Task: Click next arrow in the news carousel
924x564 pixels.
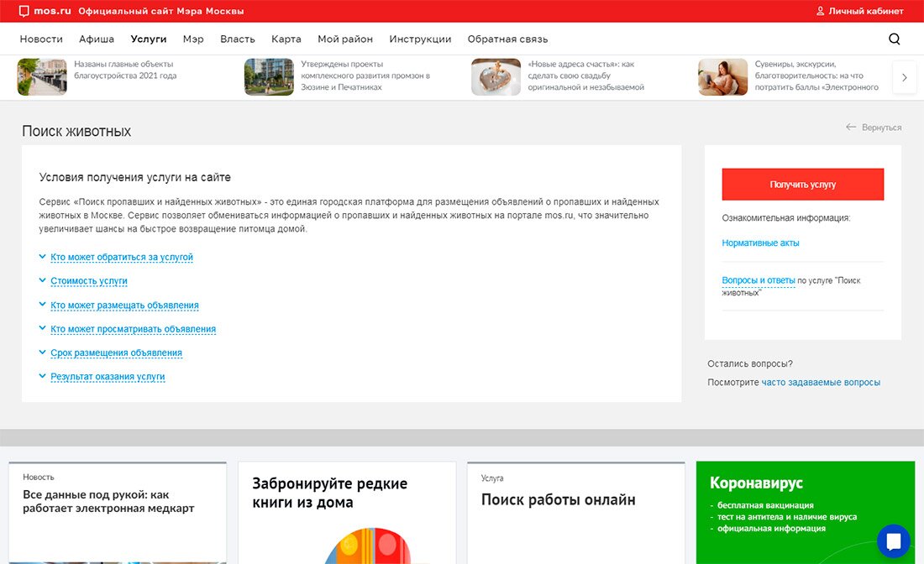Action: pyautogui.click(x=904, y=77)
